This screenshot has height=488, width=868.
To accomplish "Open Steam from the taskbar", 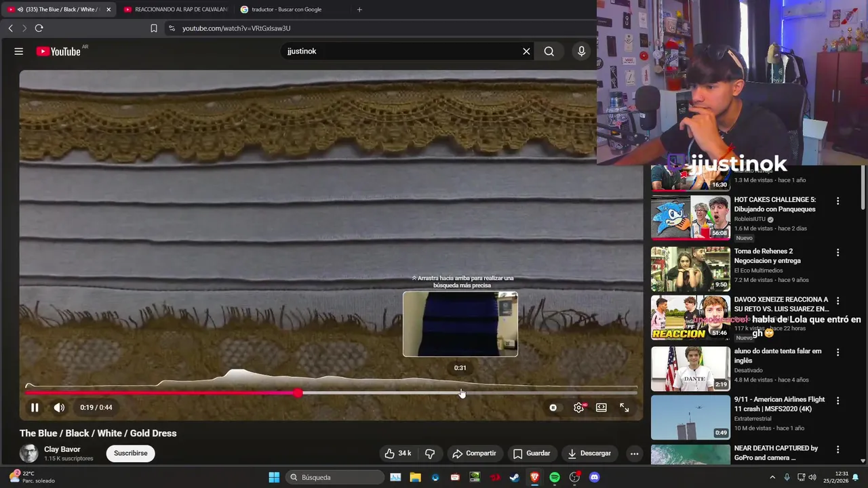I will pyautogui.click(x=515, y=477).
